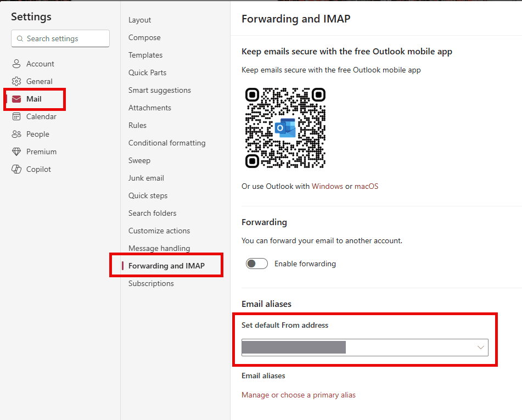Click the General gear icon
Viewport: 522px width, 420px height.
[x=16, y=81]
